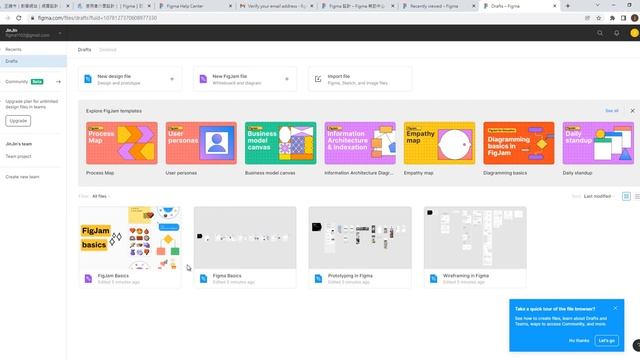Open the Process Map template thumbnail
This screenshot has width=640, height=360.
122,143
